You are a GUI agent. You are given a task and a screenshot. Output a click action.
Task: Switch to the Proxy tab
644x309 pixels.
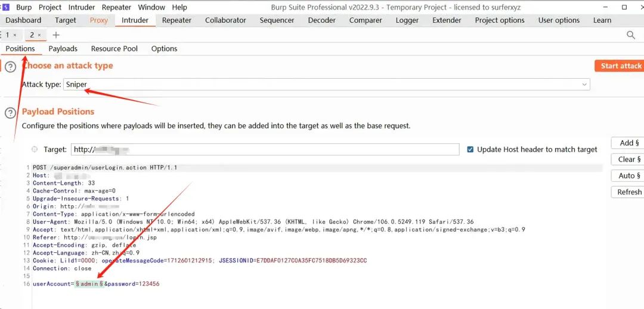coord(98,20)
